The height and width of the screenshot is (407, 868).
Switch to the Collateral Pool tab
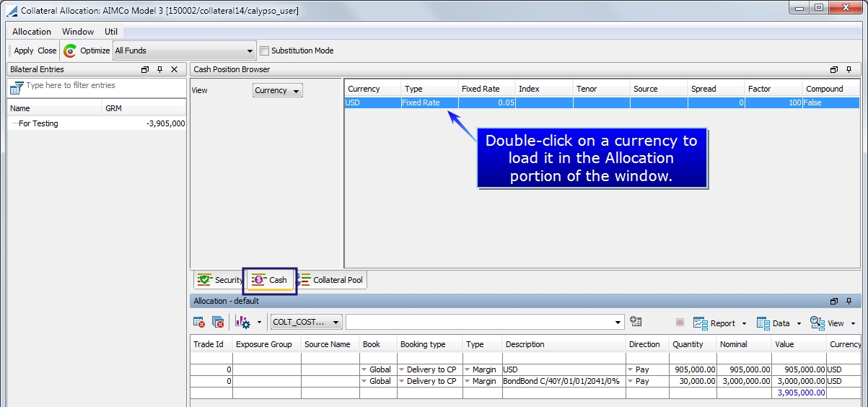tap(330, 280)
